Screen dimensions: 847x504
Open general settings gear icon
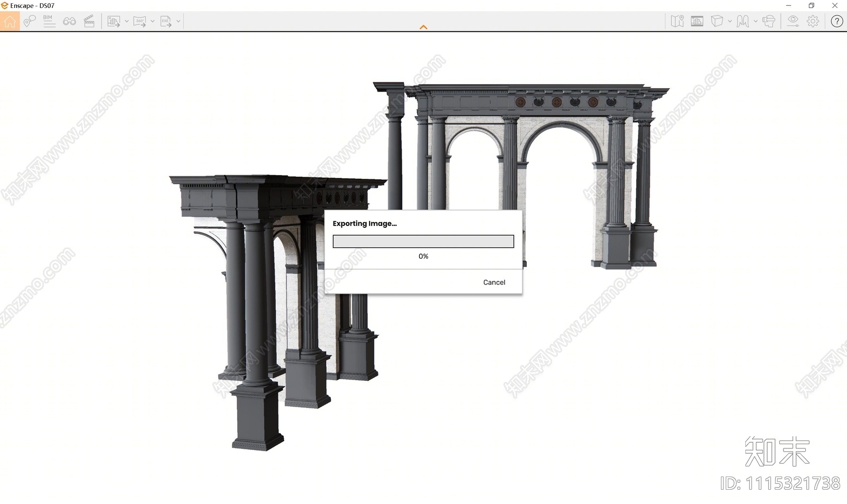(813, 21)
